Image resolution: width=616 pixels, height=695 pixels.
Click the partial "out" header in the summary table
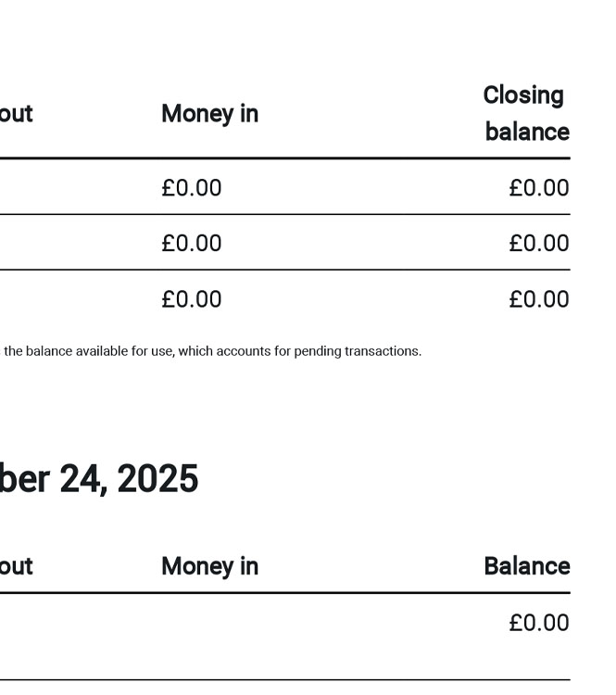17,114
